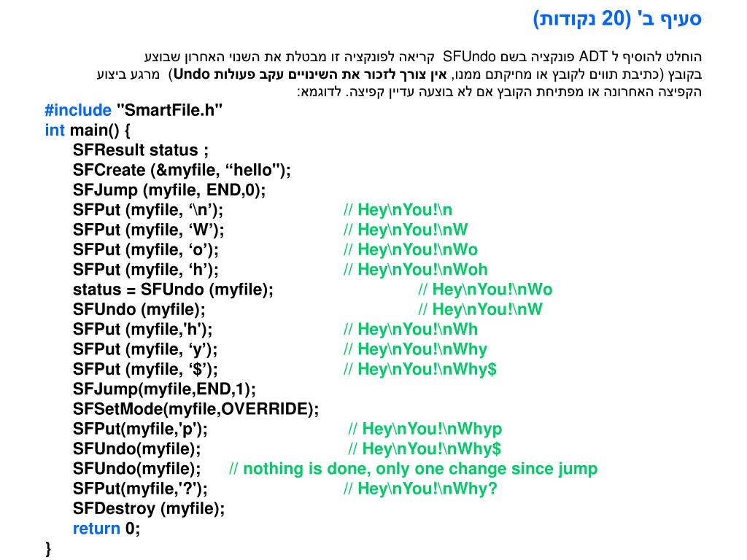Click the 'return 0;' line
Viewport: 747px width, 560px height.
107,529
